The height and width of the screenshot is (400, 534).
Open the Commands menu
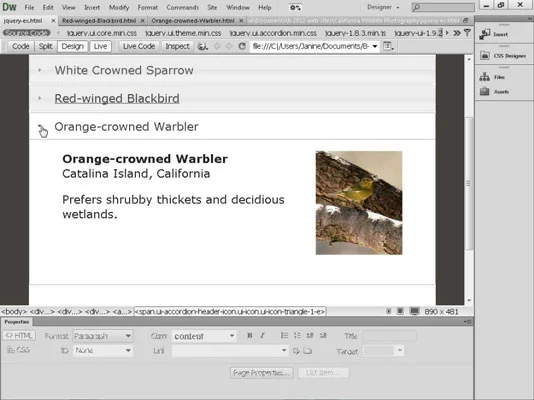click(x=183, y=7)
